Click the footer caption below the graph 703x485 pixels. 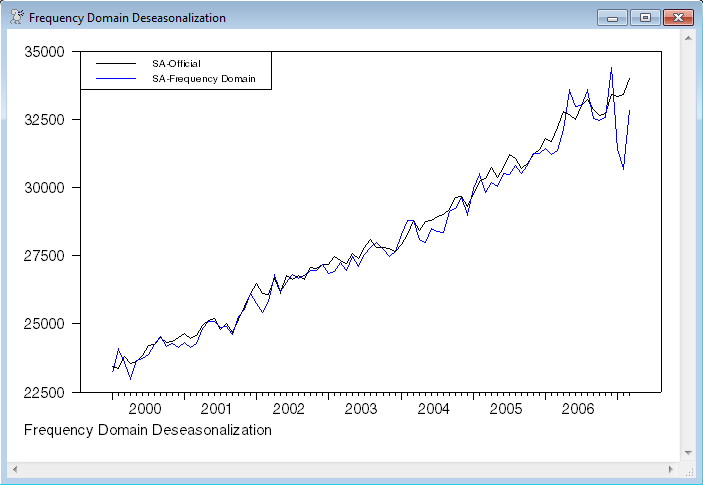click(x=146, y=430)
